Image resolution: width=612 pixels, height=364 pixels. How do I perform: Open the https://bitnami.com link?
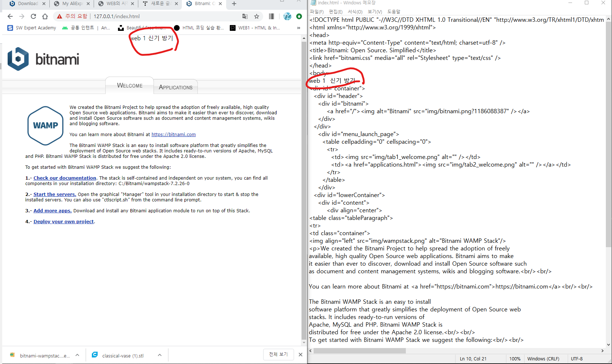pos(174,135)
